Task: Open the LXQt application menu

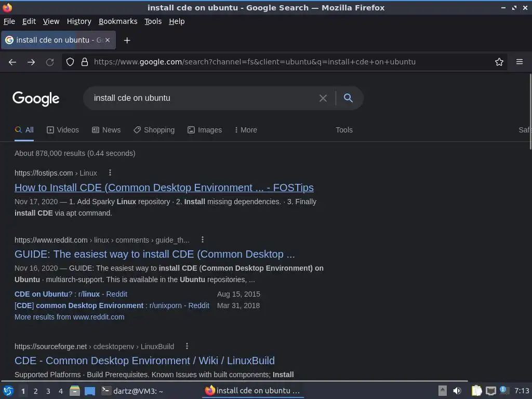Action: point(8,391)
